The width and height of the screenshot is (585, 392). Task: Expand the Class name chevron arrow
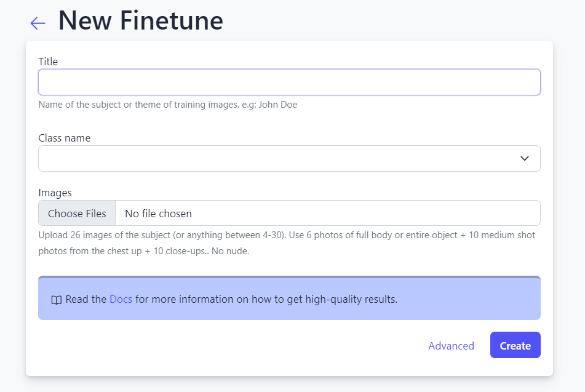[524, 159]
